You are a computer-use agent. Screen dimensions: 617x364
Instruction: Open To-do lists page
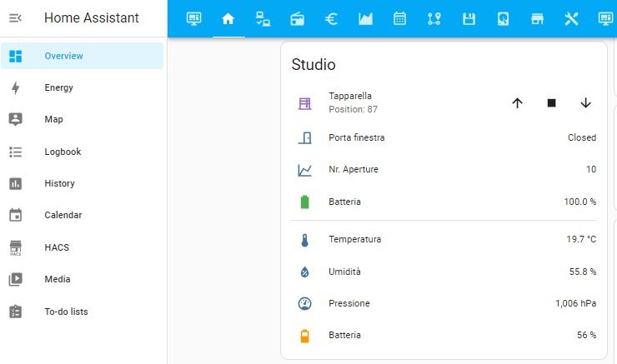66,312
